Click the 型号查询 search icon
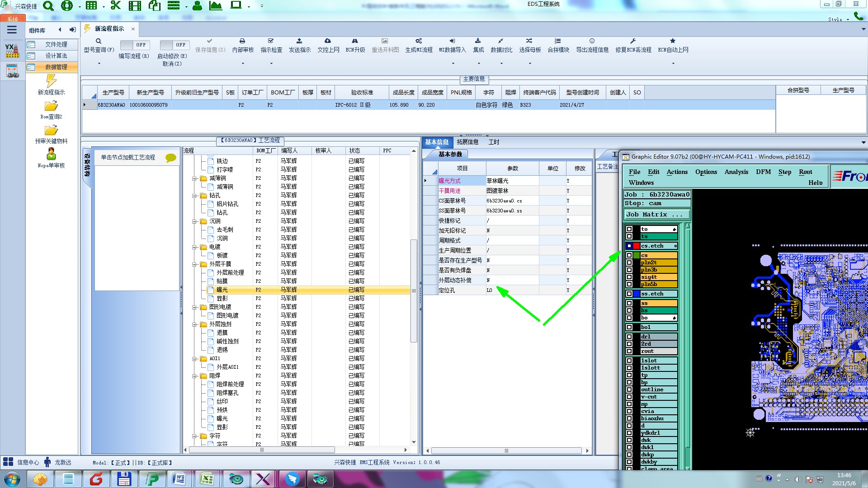Image resolution: width=868 pixels, height=488 pixels. [99, 41]
